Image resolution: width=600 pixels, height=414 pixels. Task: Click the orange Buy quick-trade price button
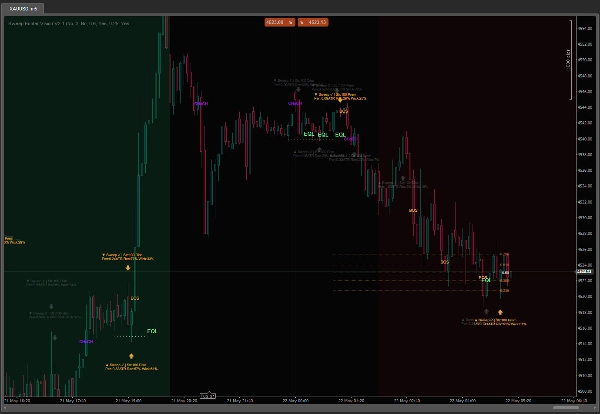click(x=313, y=22)
